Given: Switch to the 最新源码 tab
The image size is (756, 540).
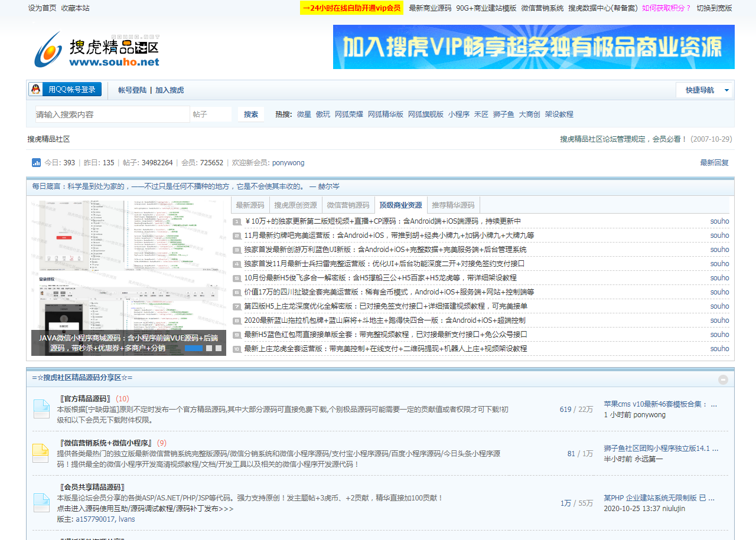Looking at the screenshot, I should pos(250,205).
